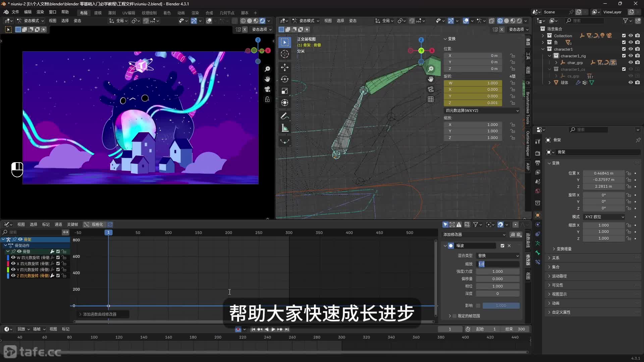Toggle the 规格化 normalize button in graph editor

point(94,225)
